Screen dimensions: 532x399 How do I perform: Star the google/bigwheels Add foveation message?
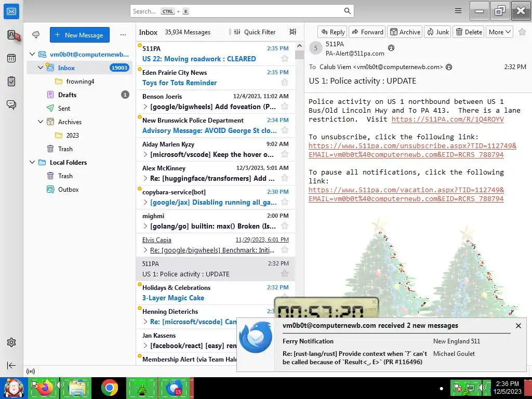tap(285, 107)
